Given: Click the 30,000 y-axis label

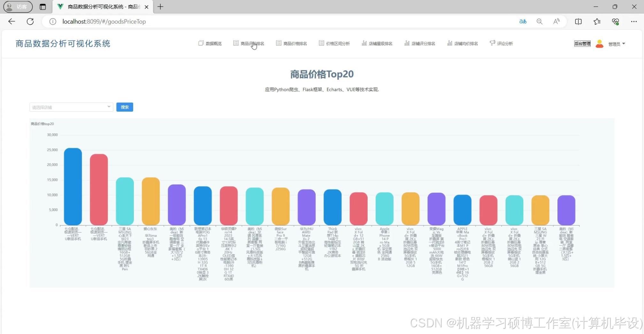Looking at the screenshot, I should coord(52,135).
